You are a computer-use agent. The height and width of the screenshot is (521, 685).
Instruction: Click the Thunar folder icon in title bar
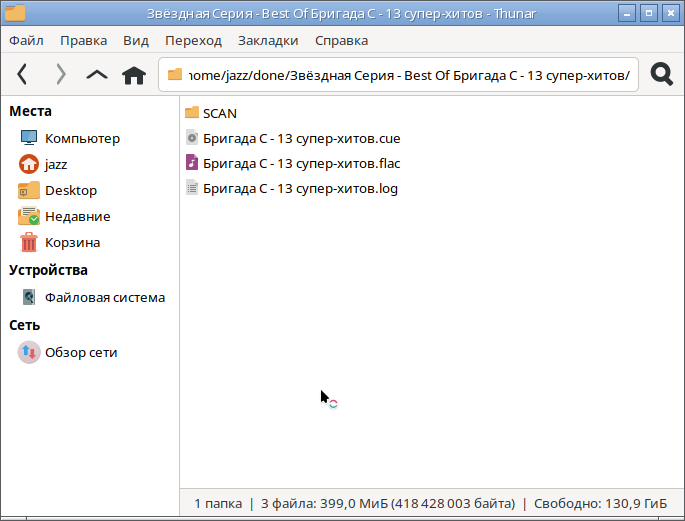pos(14,13)
